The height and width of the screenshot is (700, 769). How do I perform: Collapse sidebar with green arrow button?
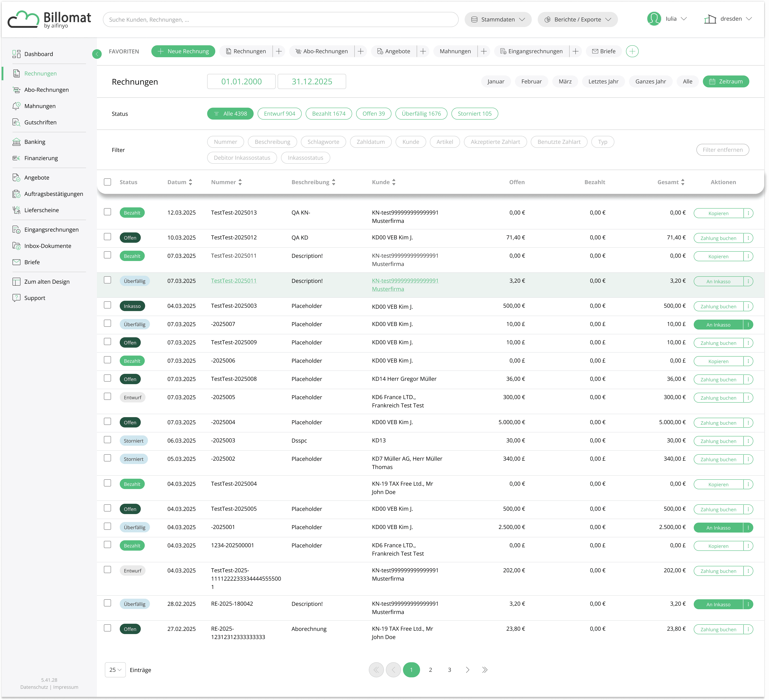pos(97,54)
